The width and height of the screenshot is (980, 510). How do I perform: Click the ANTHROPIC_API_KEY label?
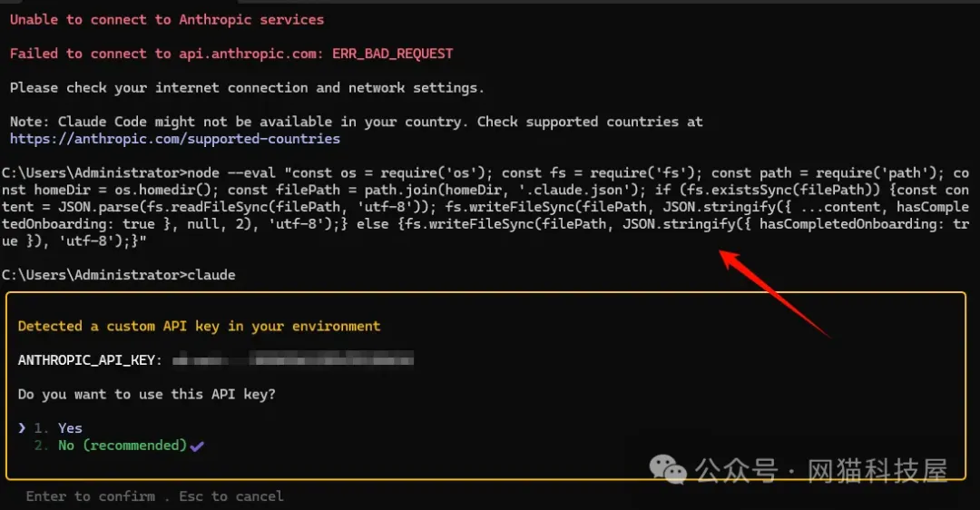90,360
